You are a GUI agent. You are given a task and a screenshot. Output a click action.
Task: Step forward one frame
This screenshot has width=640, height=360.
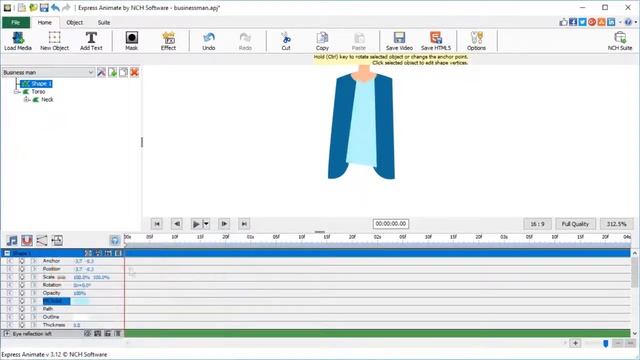coord(224,224)
